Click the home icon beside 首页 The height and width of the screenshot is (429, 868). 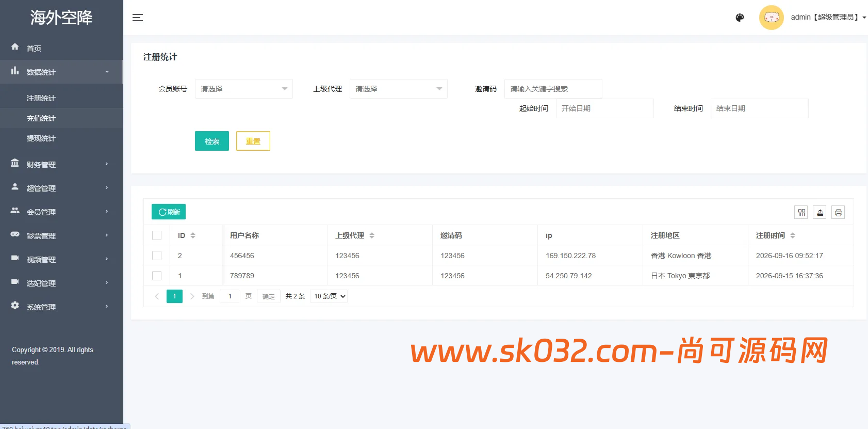[15, 47]
